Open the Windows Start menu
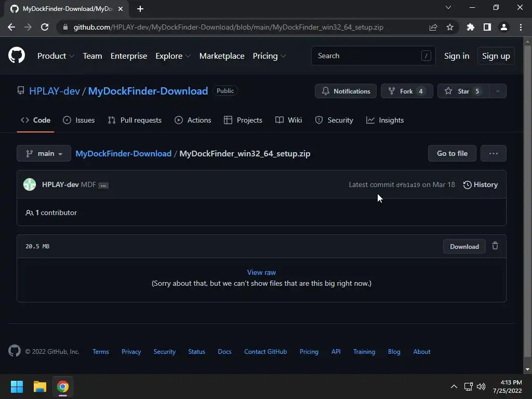The height and width of the screenshot is (399, 532). click(x=17, y=387)
